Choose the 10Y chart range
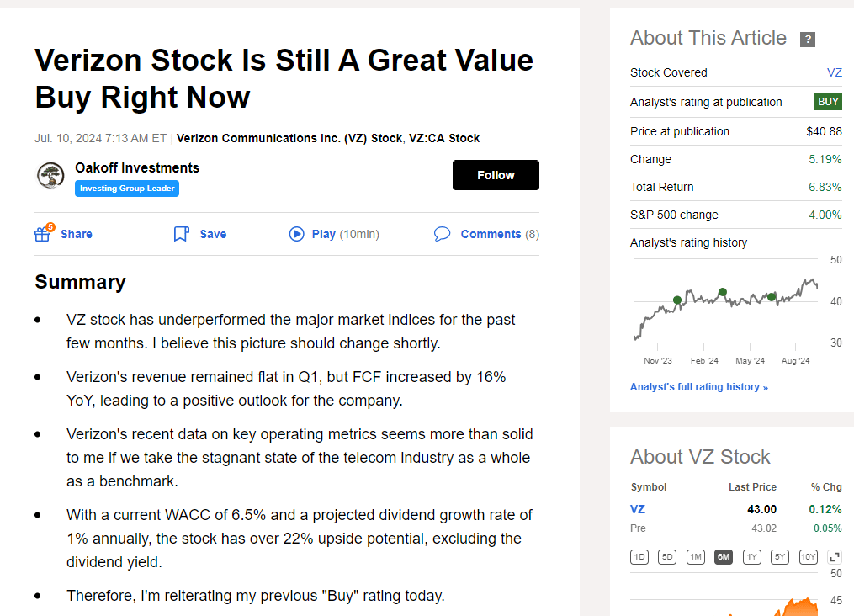The height and width of the screenshot is (616, 854). click(808, 557)
